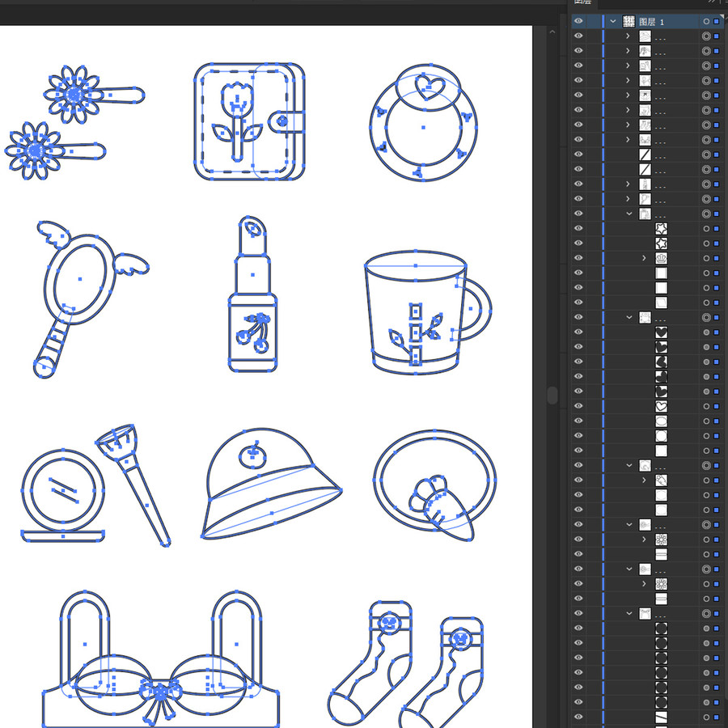
Task: Click the heart on the ring artwork
Action: click(x=430, y=87)
